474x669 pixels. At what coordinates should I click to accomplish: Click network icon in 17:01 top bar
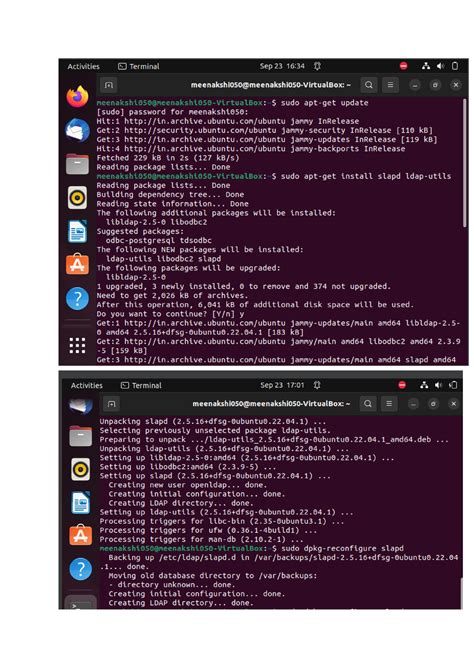coord(424,385)
